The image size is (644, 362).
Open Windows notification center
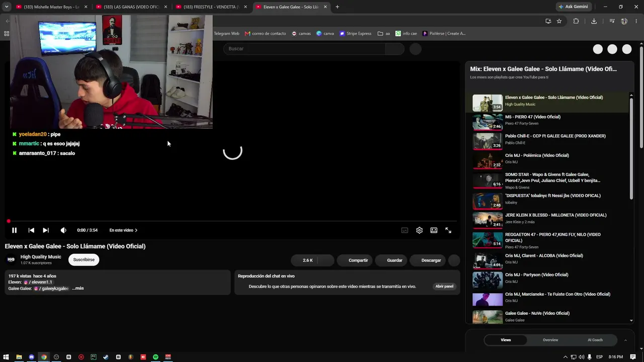(x=633, y=357)
